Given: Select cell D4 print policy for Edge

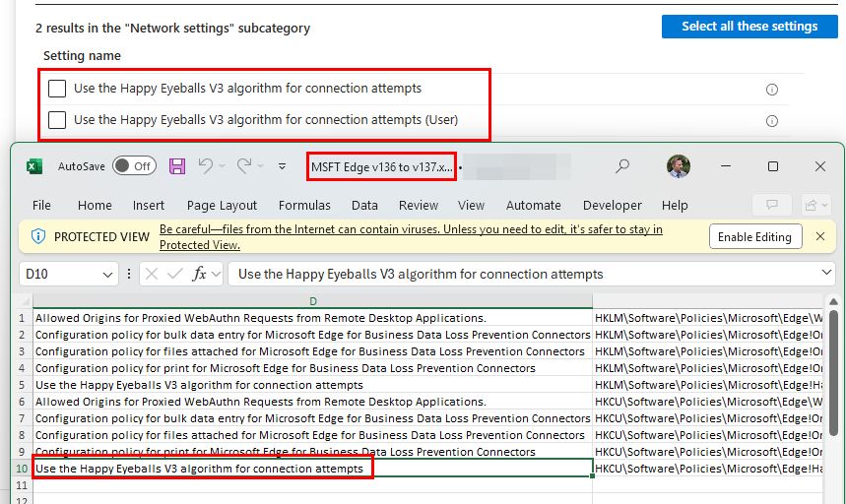Looking at the screenshot, I should coord(312,368).
